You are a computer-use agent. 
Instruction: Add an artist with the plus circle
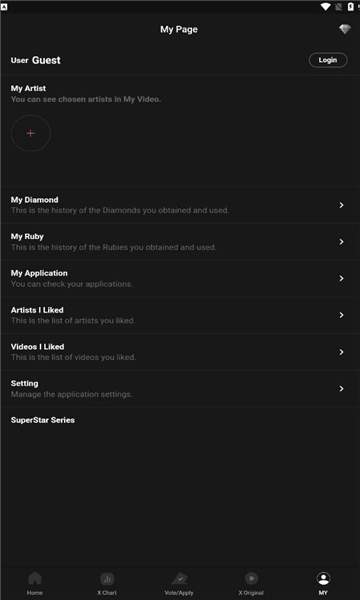tap(31, 133)
